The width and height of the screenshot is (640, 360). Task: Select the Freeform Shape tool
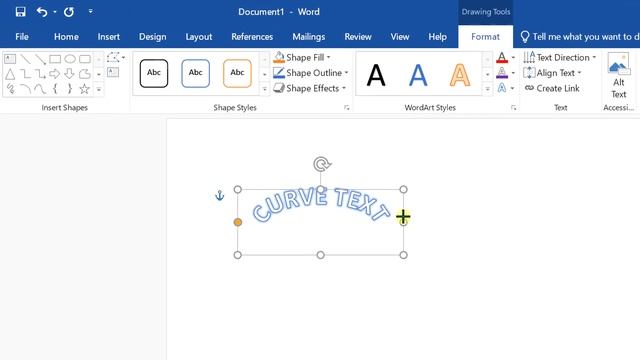(x=84, y=74)
